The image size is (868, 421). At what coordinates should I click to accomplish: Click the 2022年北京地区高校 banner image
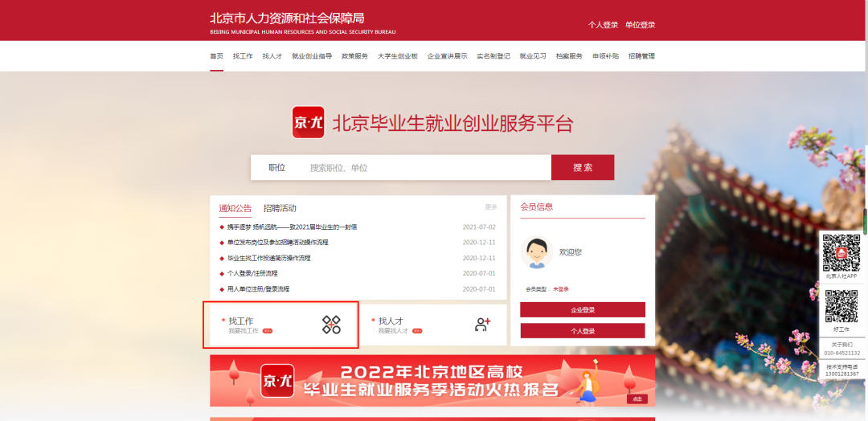tap(432, 381)
